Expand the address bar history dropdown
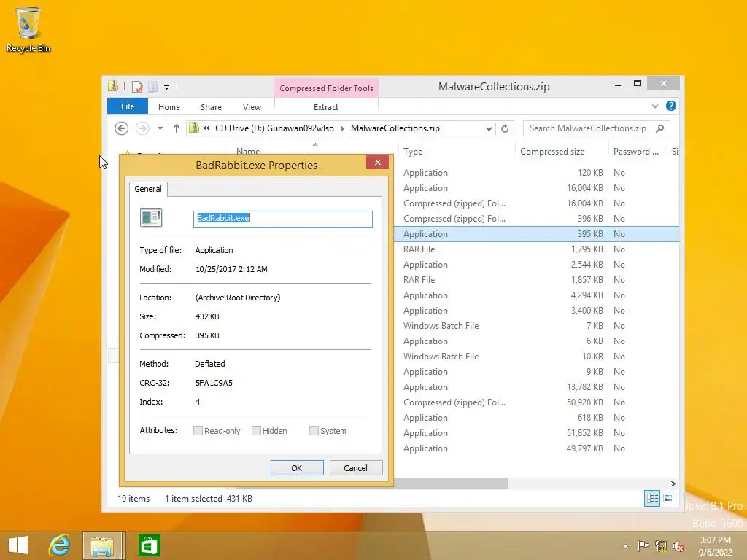Screen dimensions: 747x560 tap(489, 128)
